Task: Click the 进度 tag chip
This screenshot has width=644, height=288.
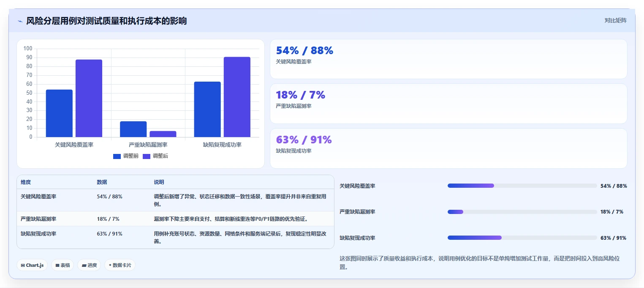Action: pos(89,265)
